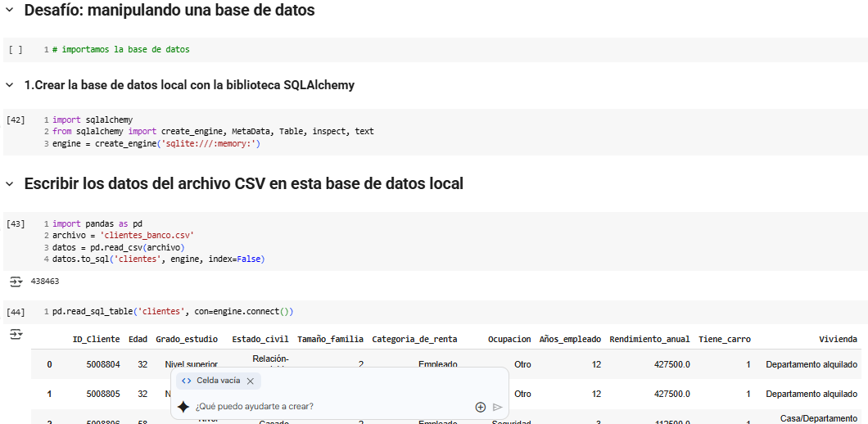Remove the 'Celda vacía' chip

pyautogui.click(x=251, y=381)
